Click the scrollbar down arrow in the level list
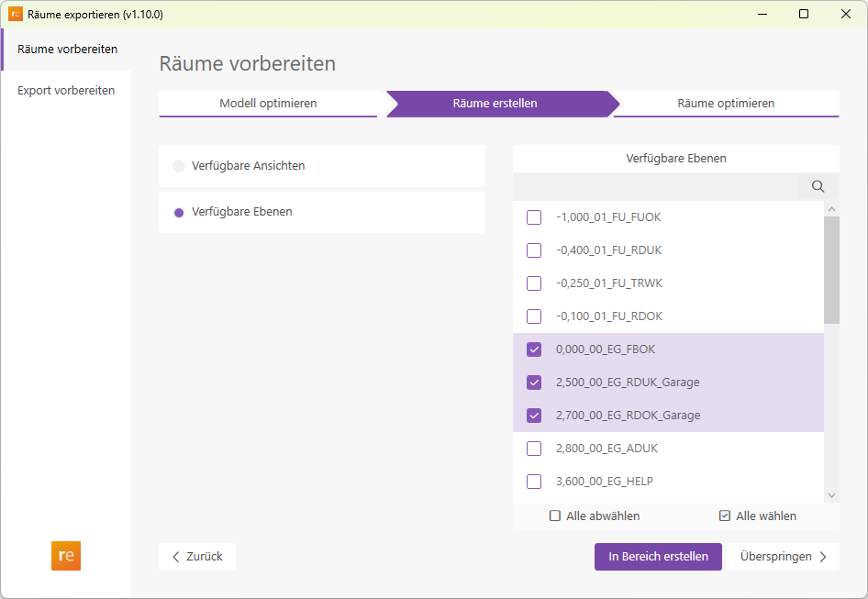Screen dimensions: 868x599 pyautogui.click(x=831, y=494)
